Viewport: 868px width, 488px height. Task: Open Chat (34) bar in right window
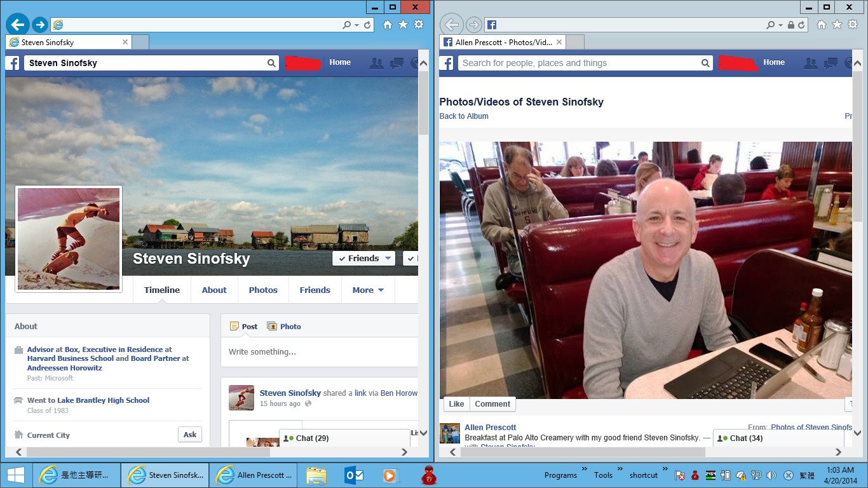pos(778,438)
